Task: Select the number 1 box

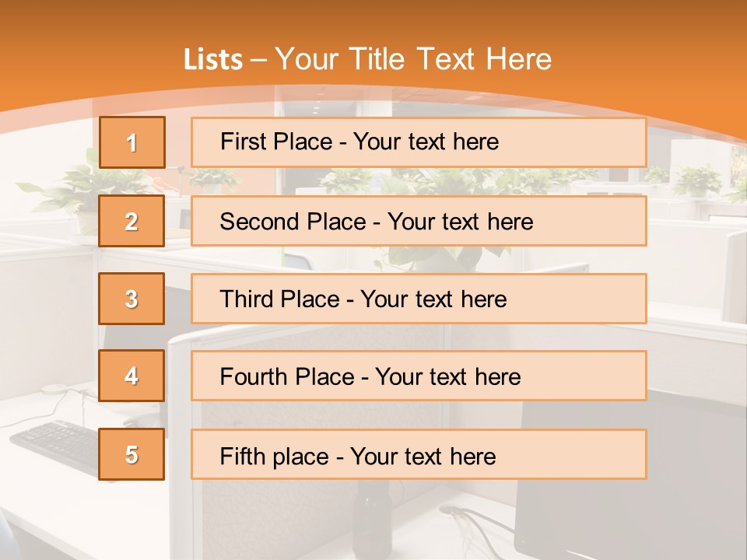Action: coord(132,142)
